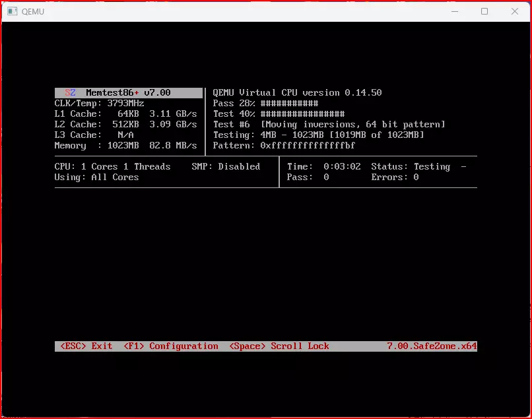
Task: Click the <F1> Configuration option
Action: tap(171, 346)
